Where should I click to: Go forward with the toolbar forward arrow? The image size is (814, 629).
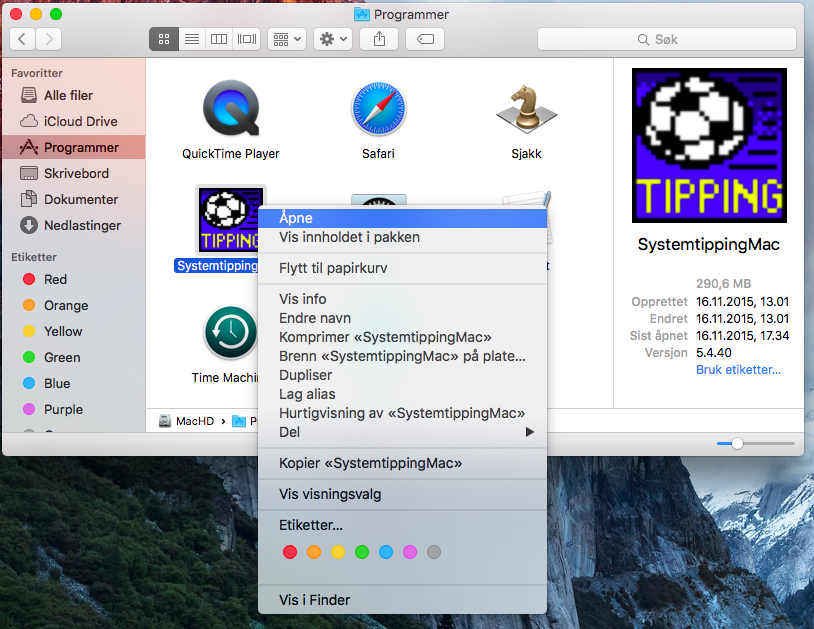[x=49, y=39]
